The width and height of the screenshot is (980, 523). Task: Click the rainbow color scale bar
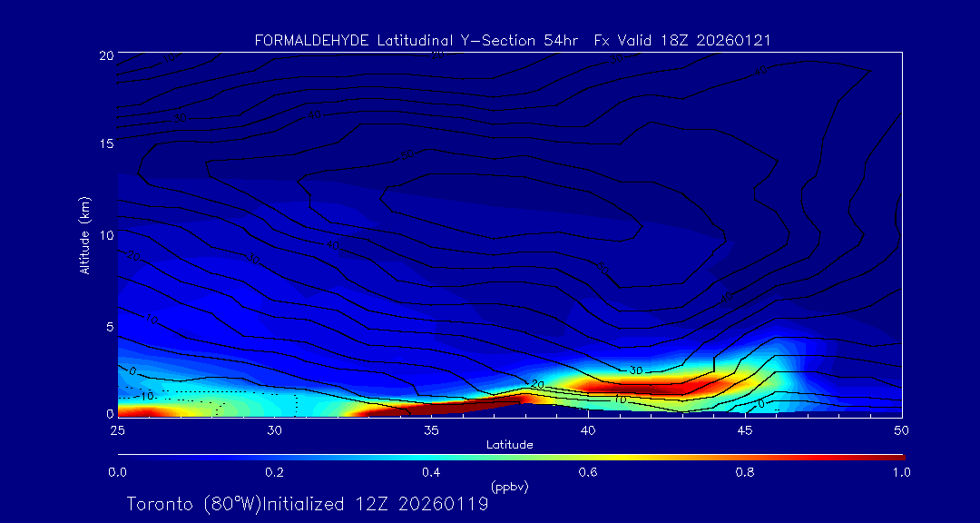pyautogui.click(x=511, y=458)
